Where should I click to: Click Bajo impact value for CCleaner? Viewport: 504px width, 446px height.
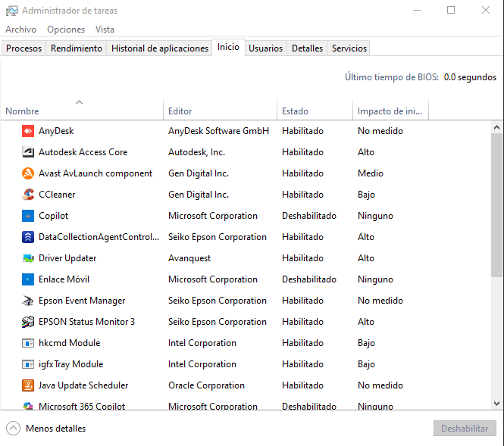[x=366, y=195]
